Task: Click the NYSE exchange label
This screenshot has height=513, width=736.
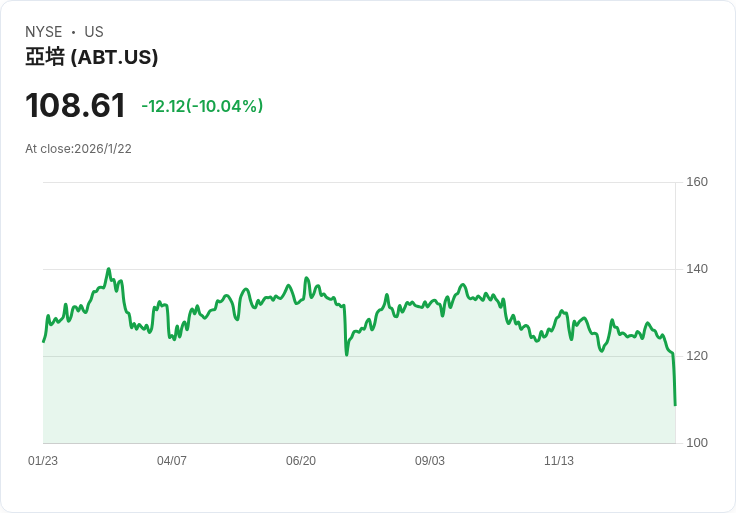Action: [44, 32]
